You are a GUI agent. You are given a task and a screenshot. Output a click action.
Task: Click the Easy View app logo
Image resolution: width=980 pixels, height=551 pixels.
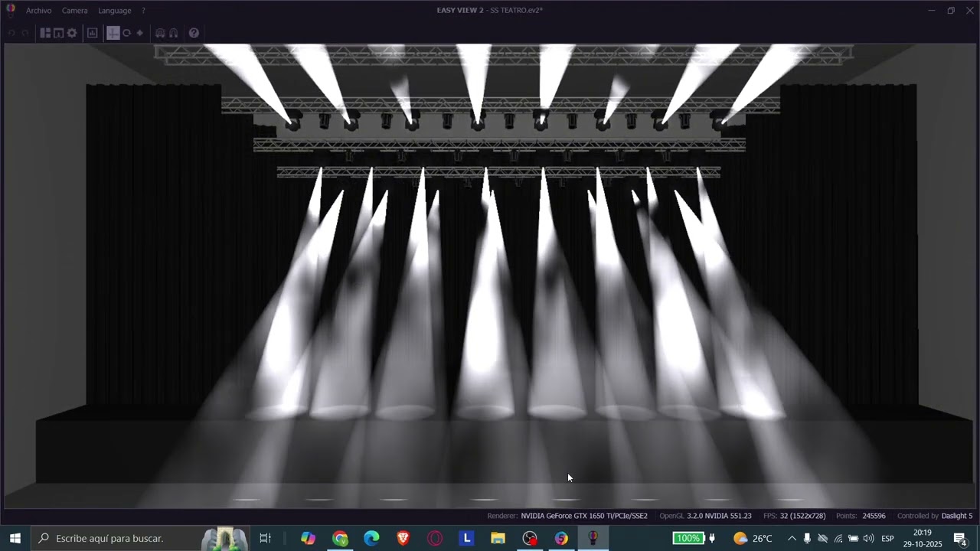tap(11, 10)
